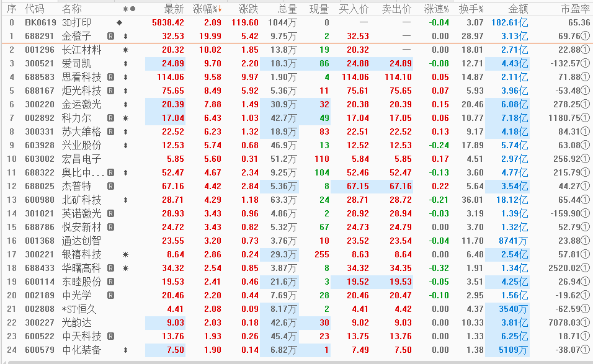Click the 金额 column header

(518, 9)
